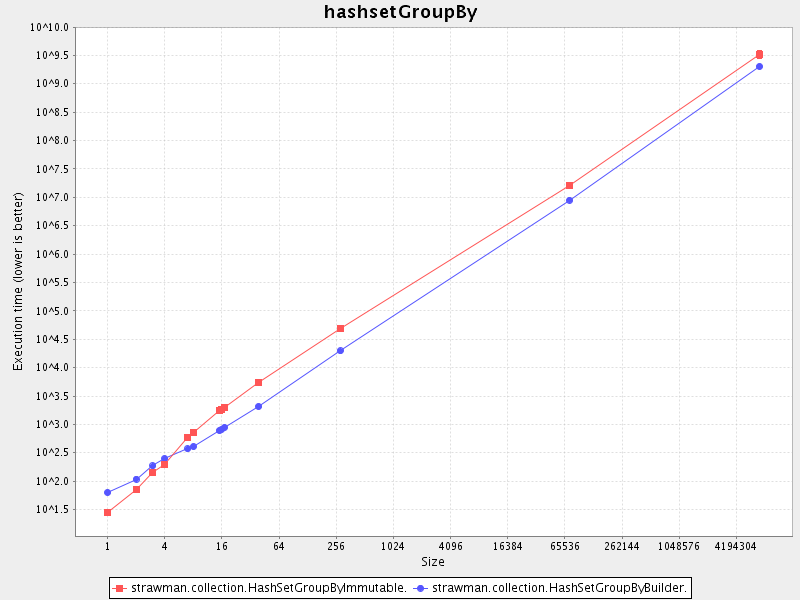800x600 pixels.
Task: Click the chart title hashsetGroupBy
Action: (401, 12)
